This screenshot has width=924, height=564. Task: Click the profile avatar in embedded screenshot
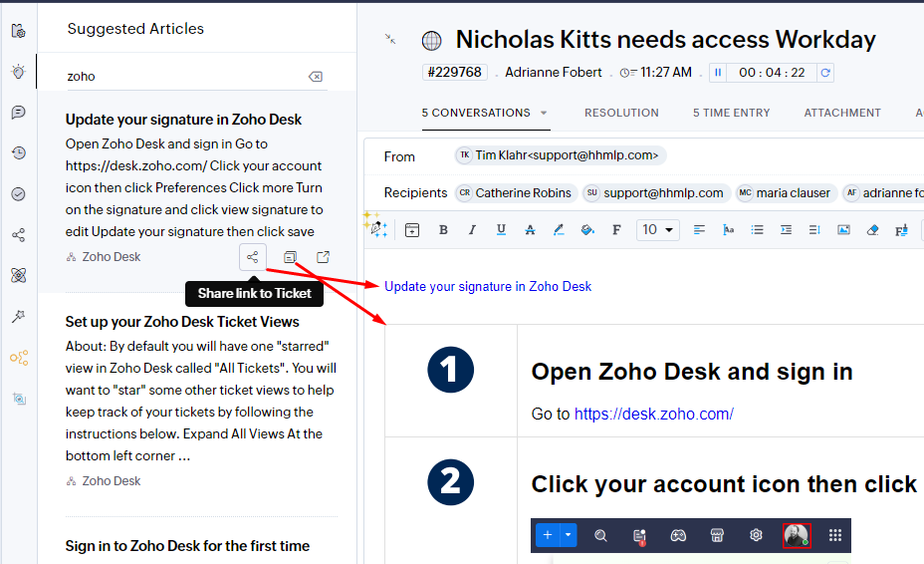click(x=797, y=536)
